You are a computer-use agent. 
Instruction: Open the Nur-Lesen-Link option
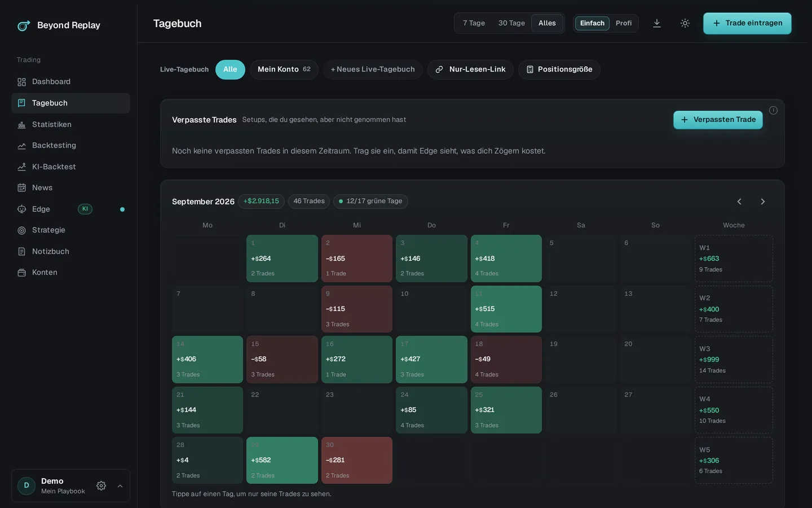[470, 69]
